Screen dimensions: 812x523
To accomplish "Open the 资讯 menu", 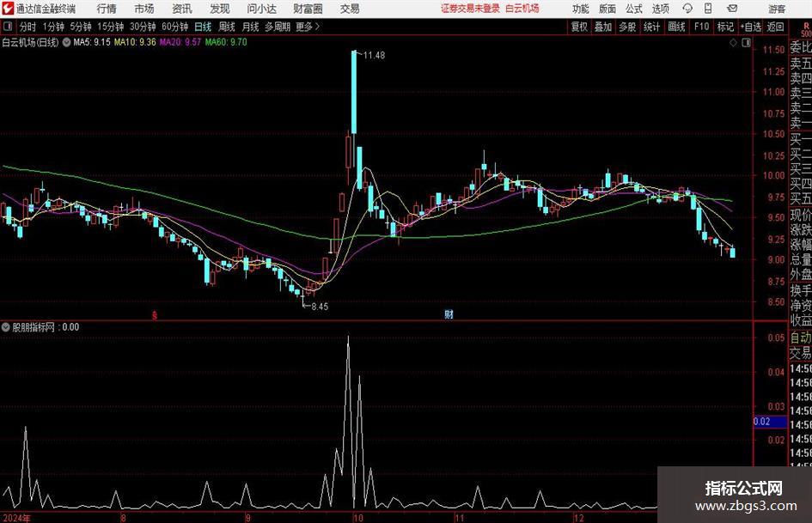I will 182,9.
